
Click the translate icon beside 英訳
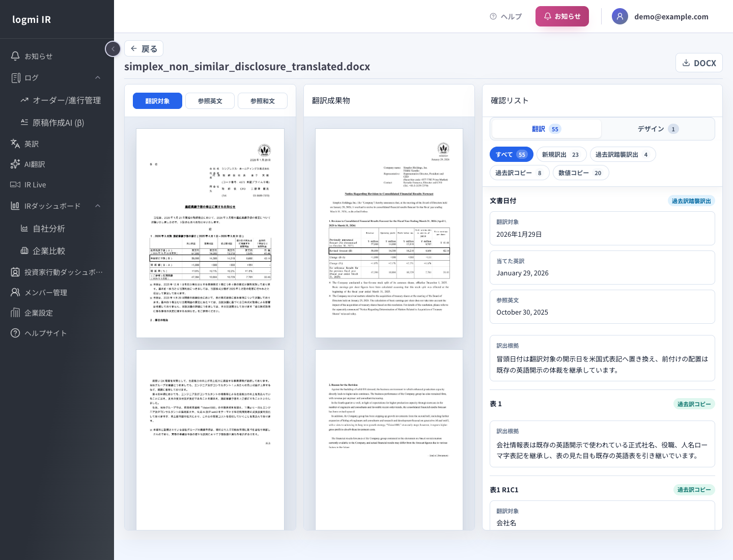coord(15,144)
